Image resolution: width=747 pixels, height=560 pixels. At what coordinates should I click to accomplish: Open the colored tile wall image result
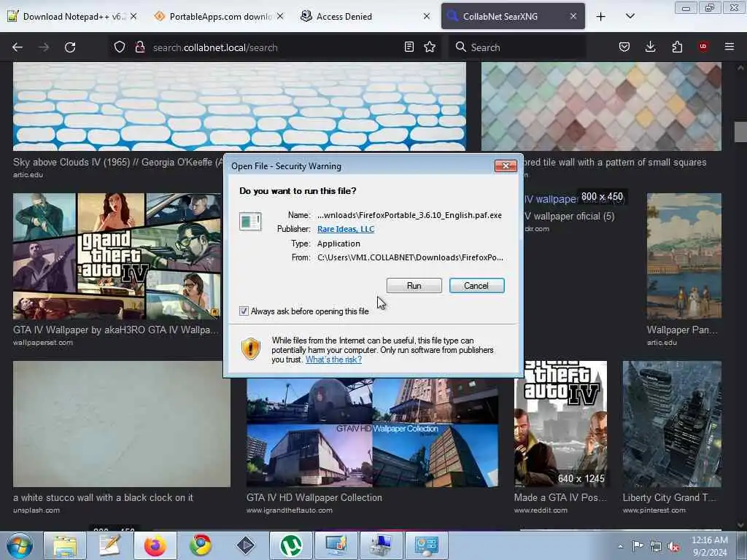point(601,106)
